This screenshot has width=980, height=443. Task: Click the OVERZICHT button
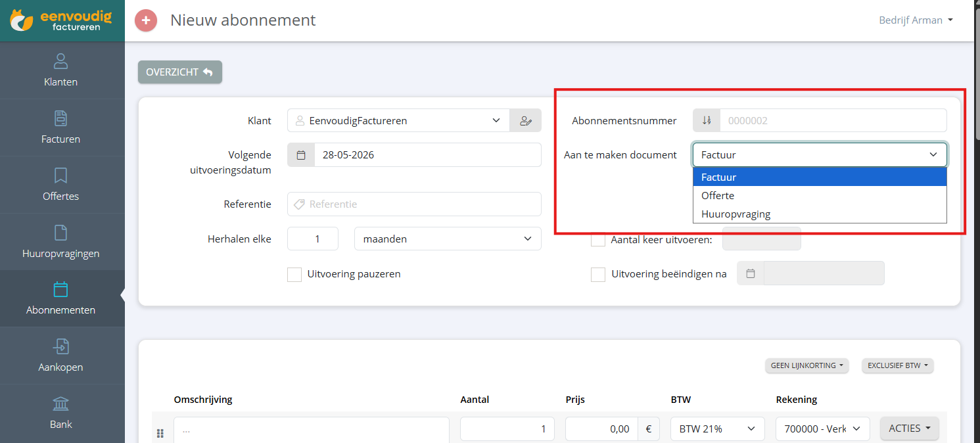[180, 72]
